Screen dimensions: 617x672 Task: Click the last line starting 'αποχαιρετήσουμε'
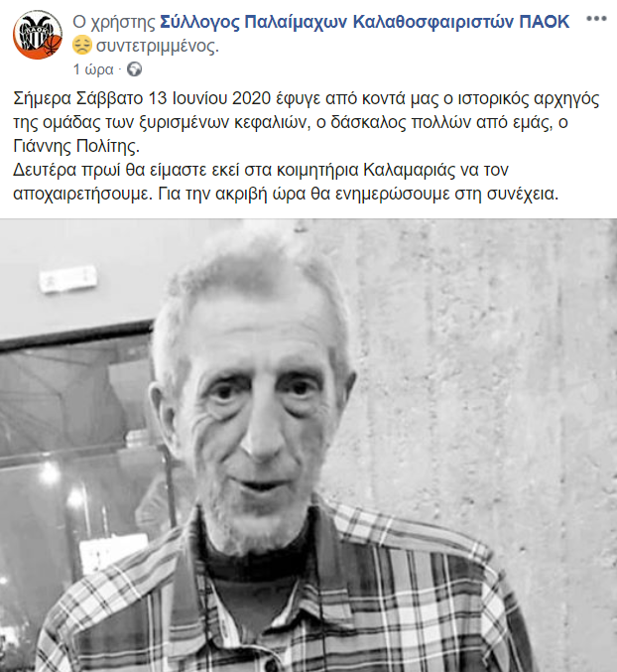coord(286,195)
